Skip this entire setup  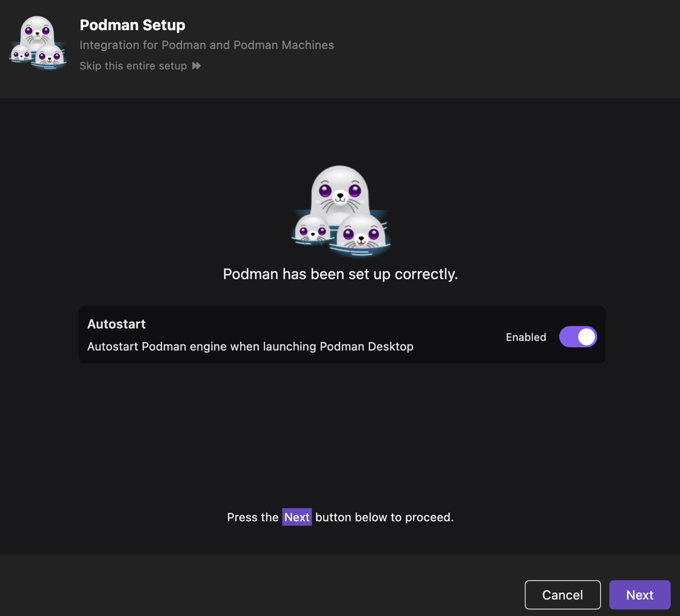coord(133,66)
